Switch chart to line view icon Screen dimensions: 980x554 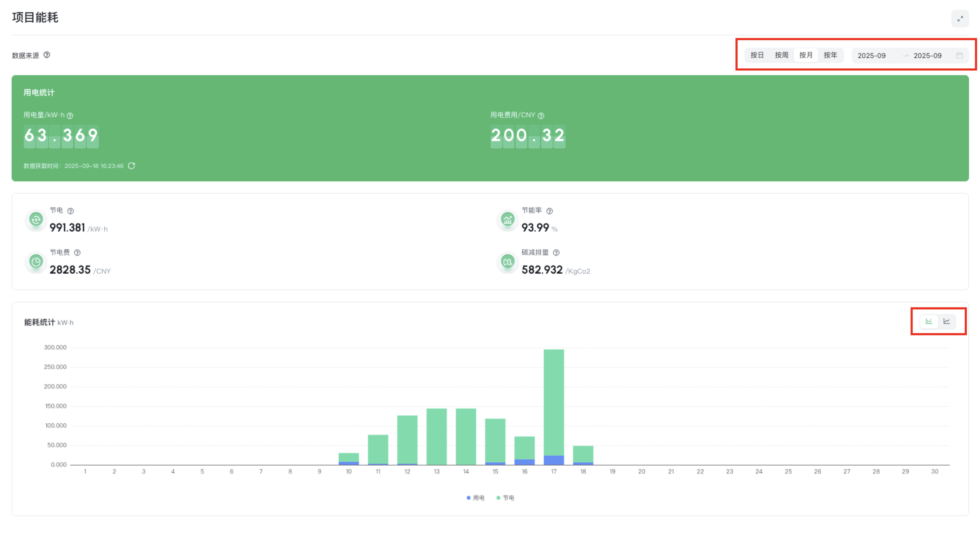pos(946,321)
